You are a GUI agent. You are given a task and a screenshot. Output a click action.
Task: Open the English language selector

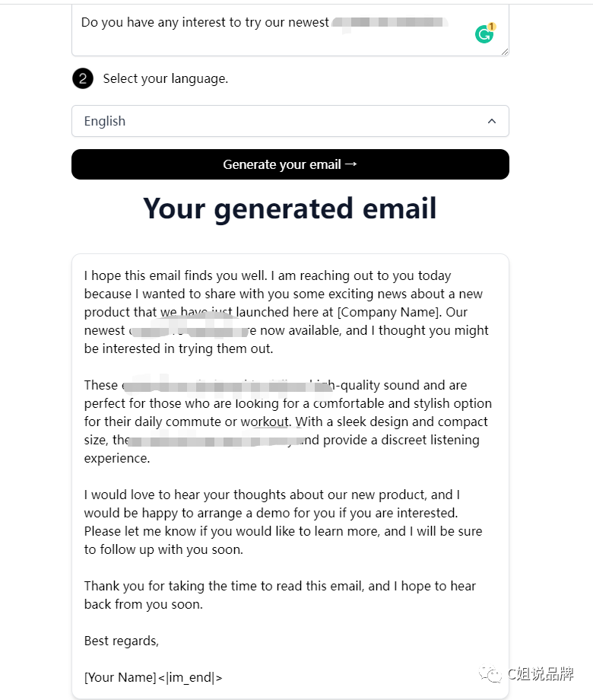[x=289, y=121]
